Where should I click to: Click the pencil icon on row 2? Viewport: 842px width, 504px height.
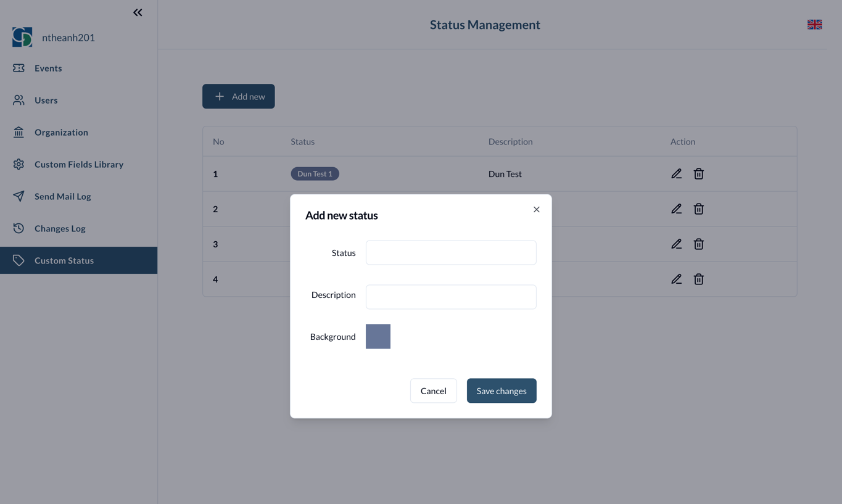[x=676, y=209]
